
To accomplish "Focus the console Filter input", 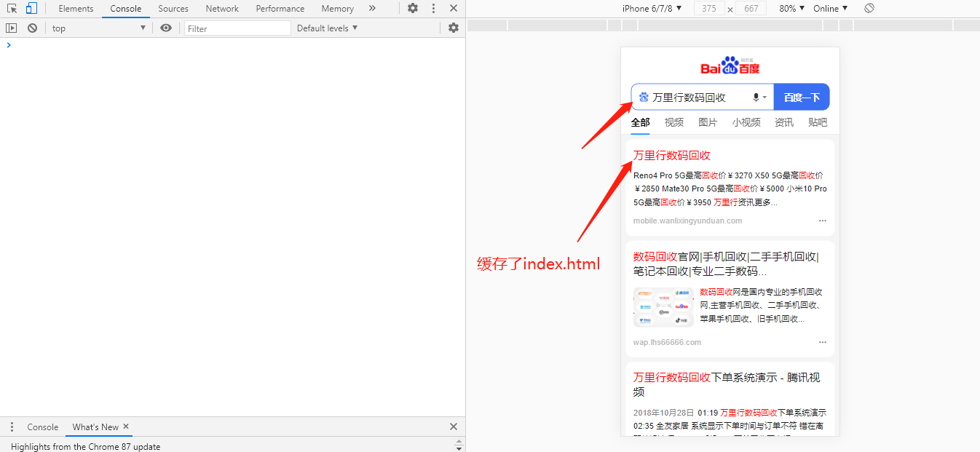I will pos(237,28).
